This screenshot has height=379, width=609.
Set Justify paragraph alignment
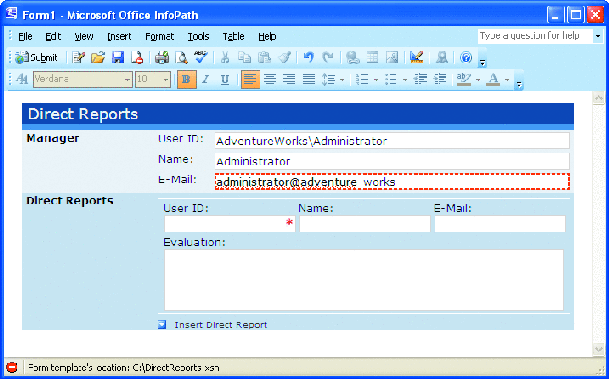309,79
